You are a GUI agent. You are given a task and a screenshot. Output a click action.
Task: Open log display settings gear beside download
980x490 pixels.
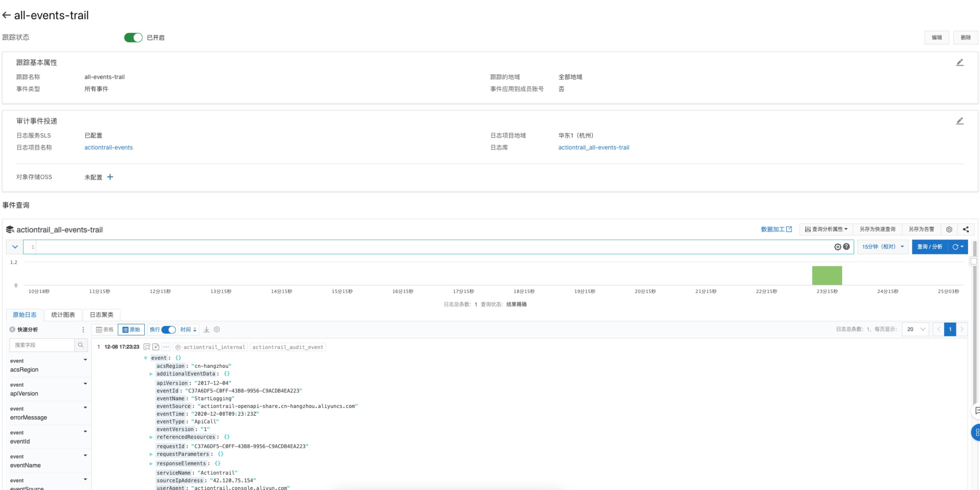[x=217, y=330]
